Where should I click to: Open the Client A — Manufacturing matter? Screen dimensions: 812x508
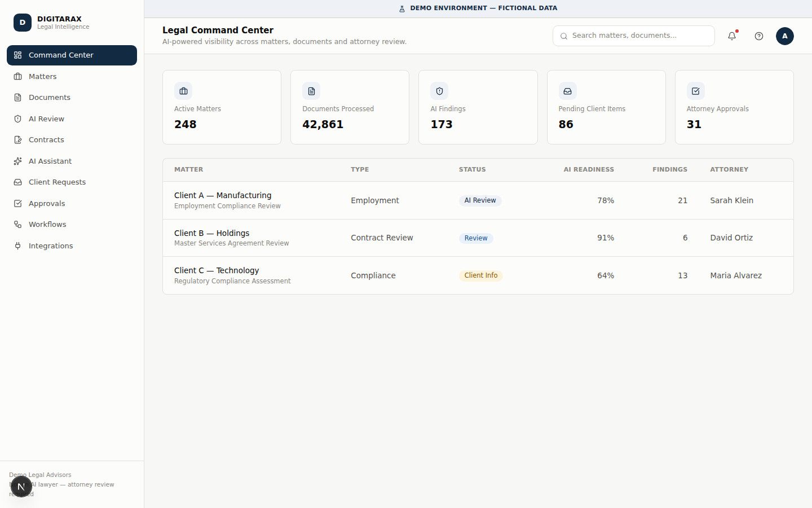(x=223, y=195)
